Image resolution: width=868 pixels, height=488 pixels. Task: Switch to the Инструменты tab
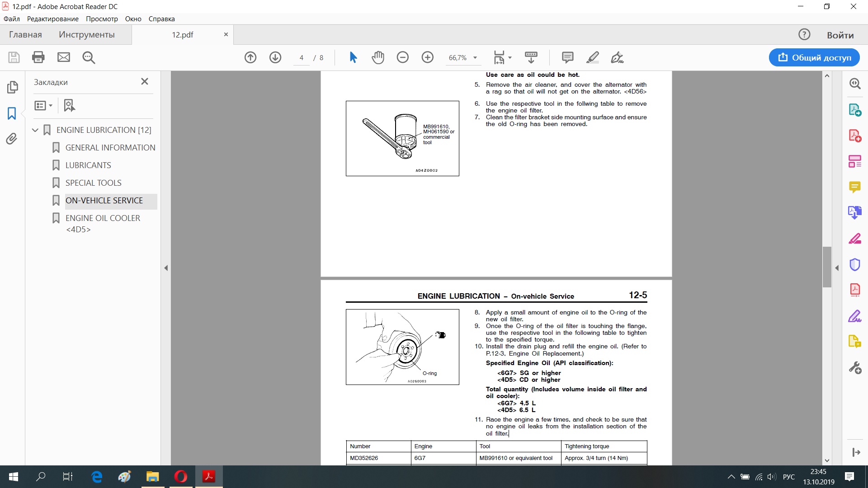coord(86,35)
